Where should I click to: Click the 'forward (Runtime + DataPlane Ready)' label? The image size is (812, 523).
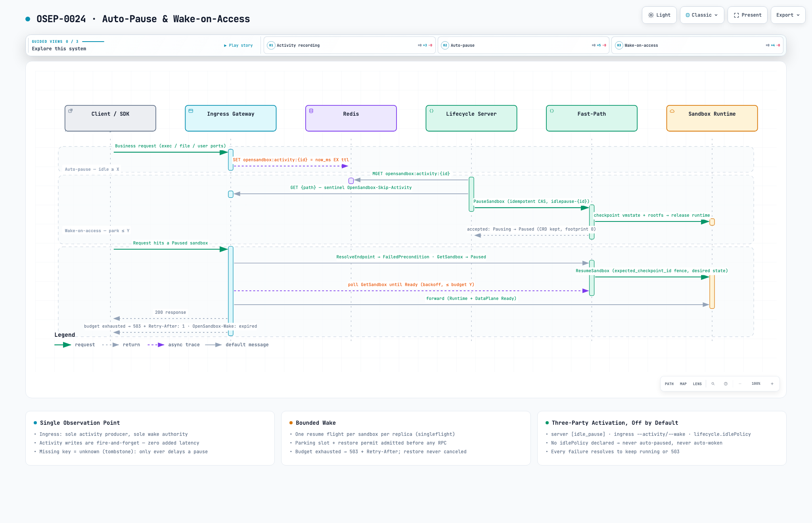click(471, 298)
